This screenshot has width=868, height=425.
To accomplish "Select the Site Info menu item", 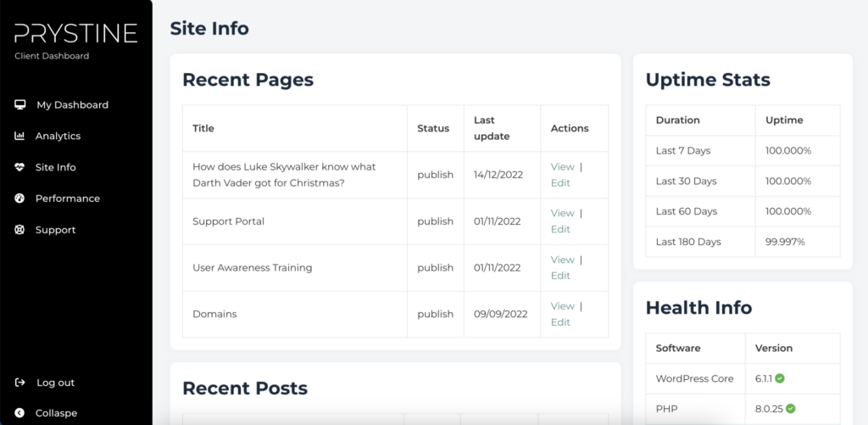I will coord(55,167).
